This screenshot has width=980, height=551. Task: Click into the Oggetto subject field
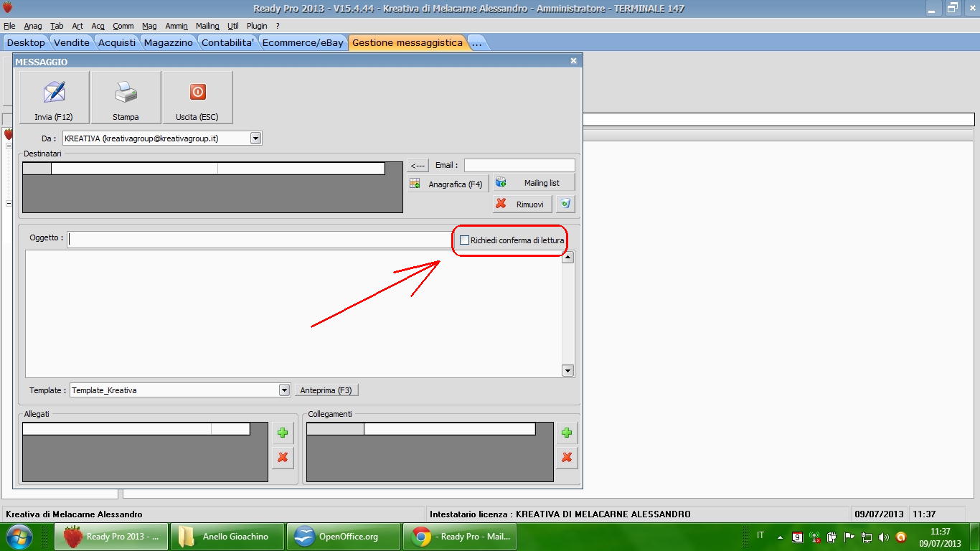pyautogui.click(x=261, y=240)
